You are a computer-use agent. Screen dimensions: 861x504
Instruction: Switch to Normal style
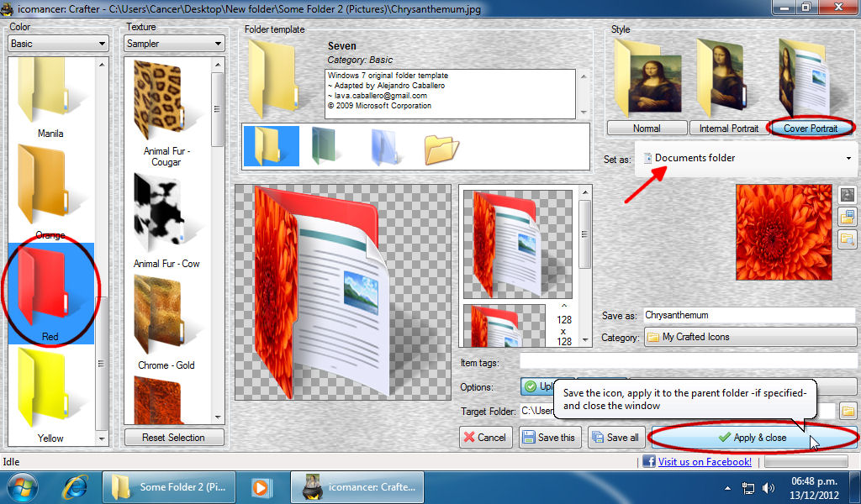coord(647,129)
